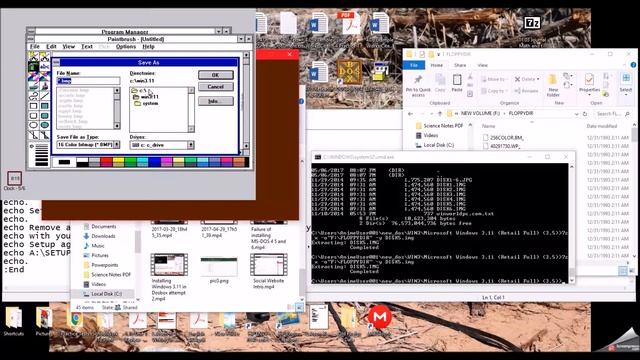Image resolution: width=640 pixels, height=360 pixels.
Task: Select the Filled Box tool
Action: click(x=44, y=106)
